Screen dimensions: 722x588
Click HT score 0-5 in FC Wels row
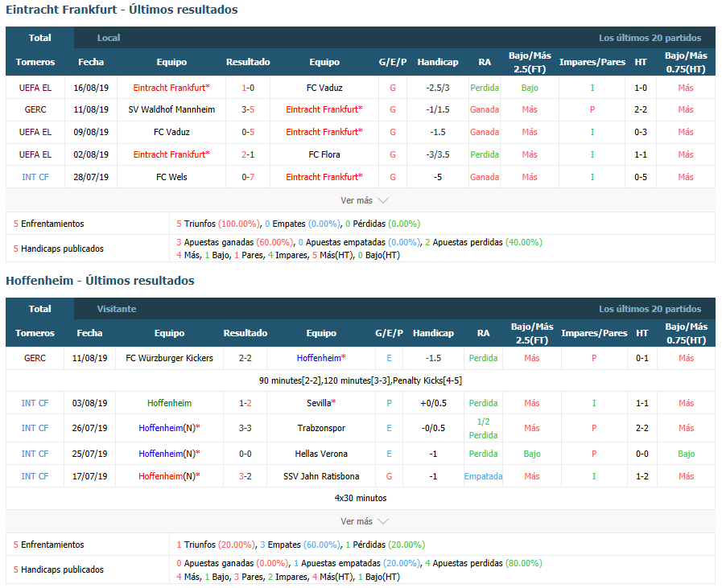[641, 177]
